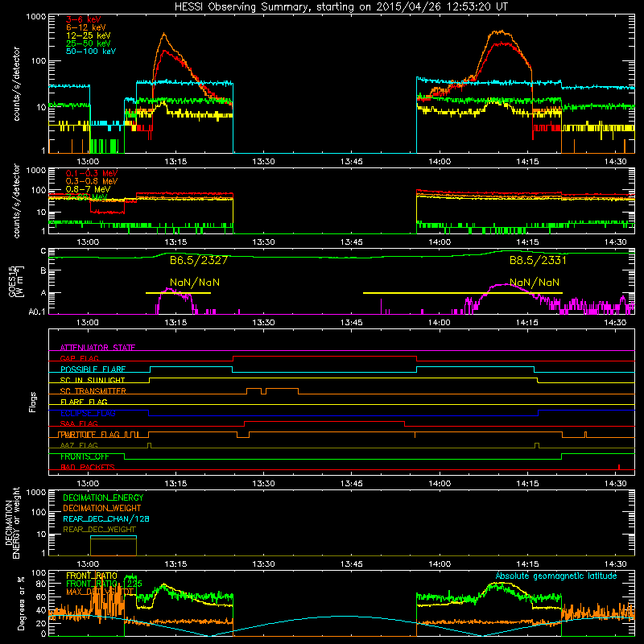
Task: Click the GOES15 [W m-2] axis label
Action: point(15,282)
